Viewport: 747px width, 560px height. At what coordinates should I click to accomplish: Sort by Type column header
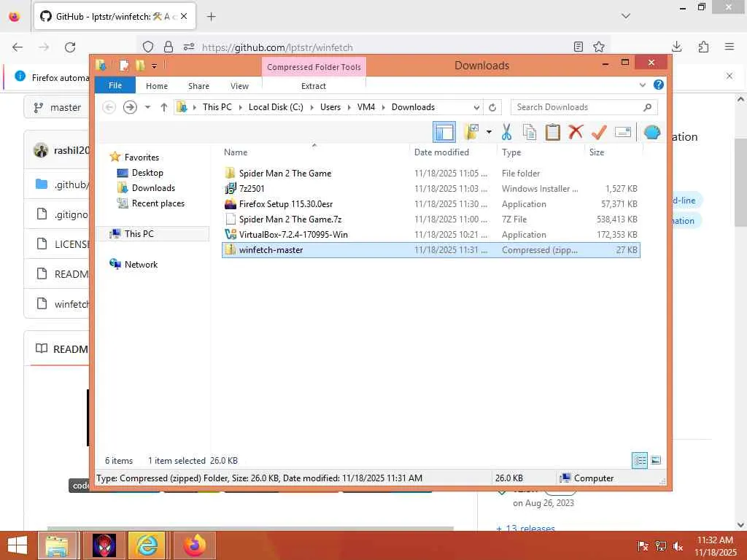(511, 152)
